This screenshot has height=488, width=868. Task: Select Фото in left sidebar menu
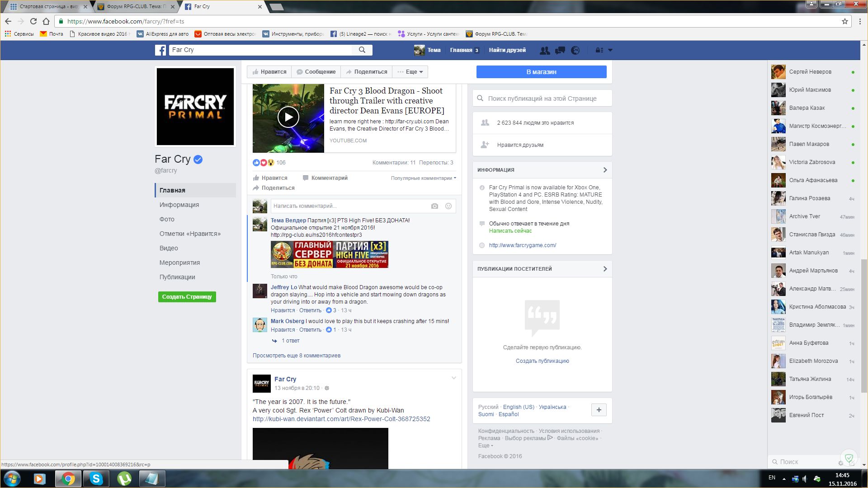pyautogui.click(x=167, y=219)
